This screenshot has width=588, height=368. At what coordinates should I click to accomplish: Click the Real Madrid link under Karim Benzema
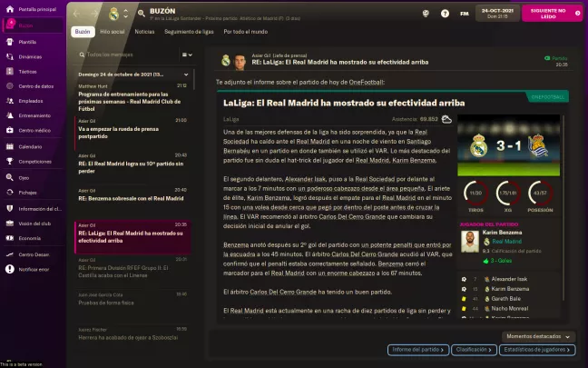point(506,242)
